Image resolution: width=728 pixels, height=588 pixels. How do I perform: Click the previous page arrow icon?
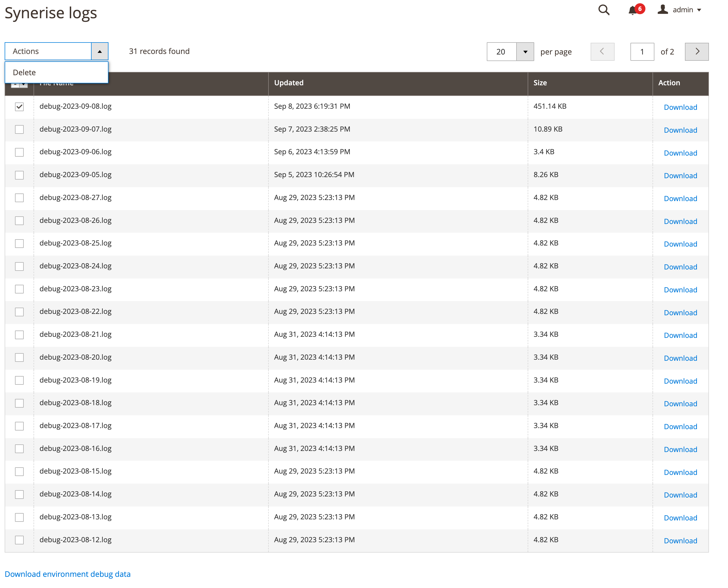point(602,51)
